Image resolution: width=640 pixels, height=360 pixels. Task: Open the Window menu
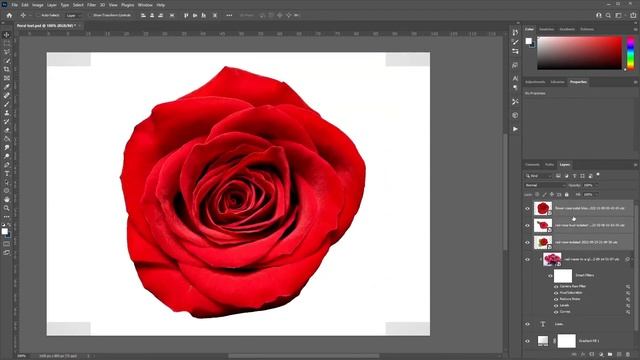pos(145,5)
